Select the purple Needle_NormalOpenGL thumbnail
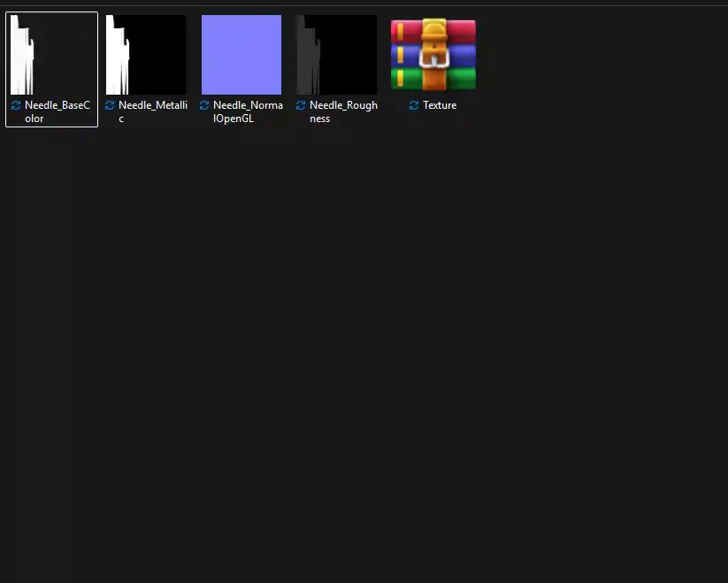This screenshot has width=728, height=583. tap(241, 55)
